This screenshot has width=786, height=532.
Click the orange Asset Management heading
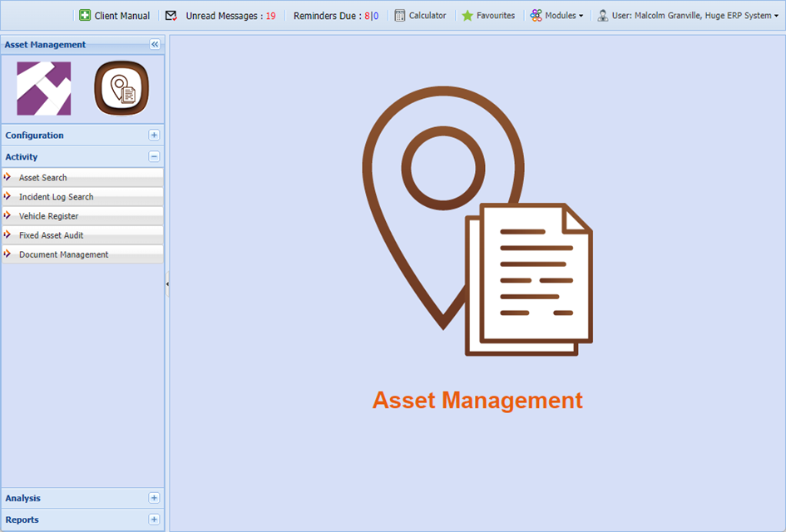click(477, 401)
